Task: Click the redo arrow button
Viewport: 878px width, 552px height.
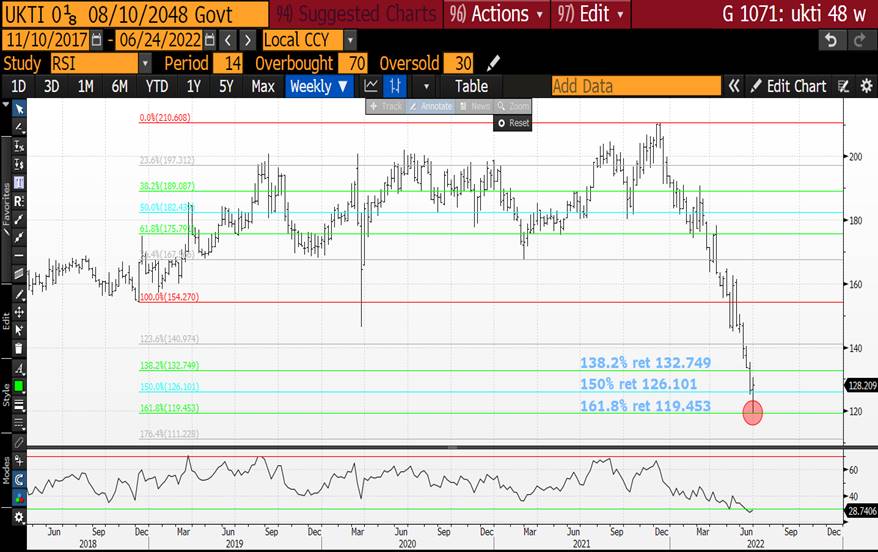Action: [x=860, y=40]
